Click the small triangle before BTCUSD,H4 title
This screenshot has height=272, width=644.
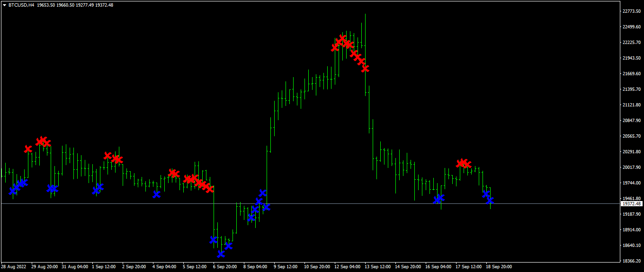click(x=4, y=5)
